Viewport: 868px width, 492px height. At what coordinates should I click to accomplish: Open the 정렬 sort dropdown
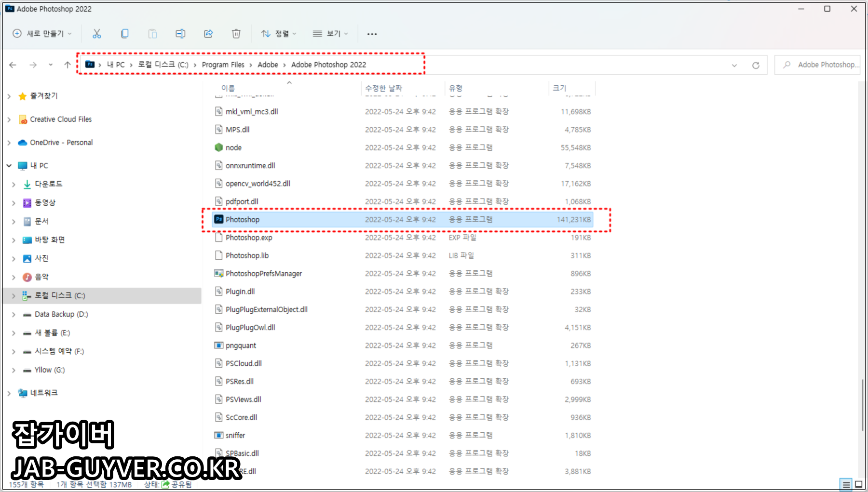click(279, 34)
